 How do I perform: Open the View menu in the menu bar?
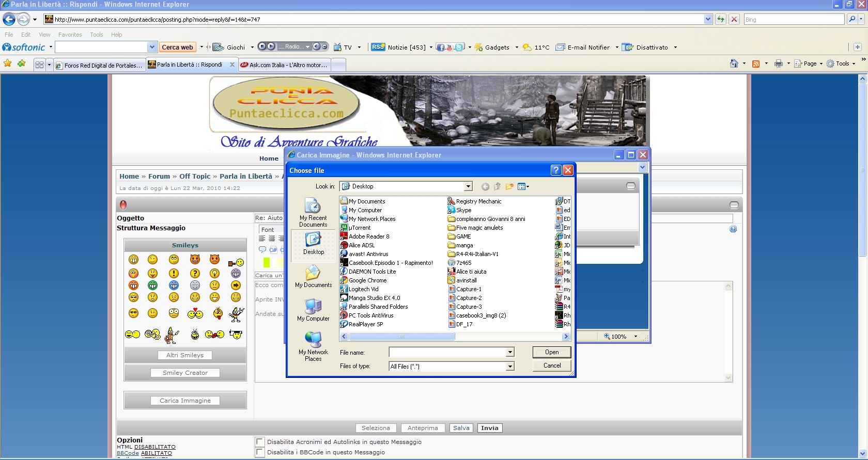44,35
